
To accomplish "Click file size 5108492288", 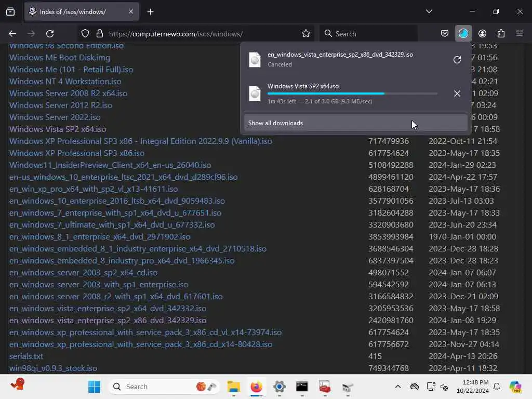I will (391, 165).
